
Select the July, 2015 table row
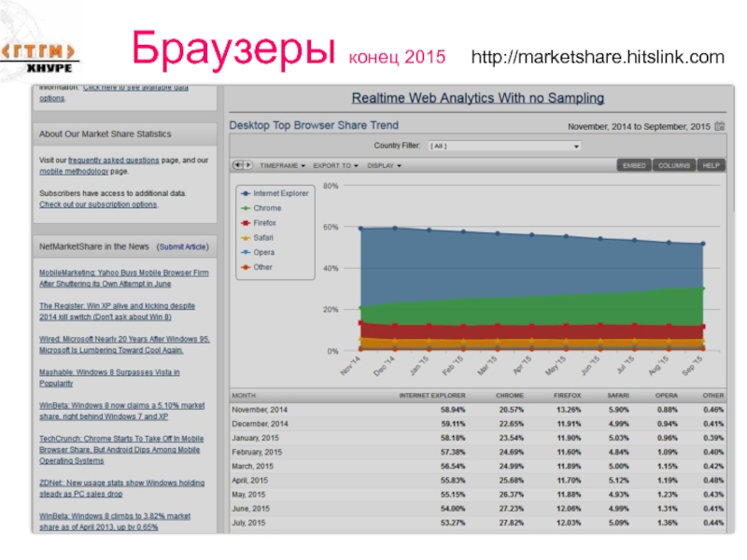point(478,523)
